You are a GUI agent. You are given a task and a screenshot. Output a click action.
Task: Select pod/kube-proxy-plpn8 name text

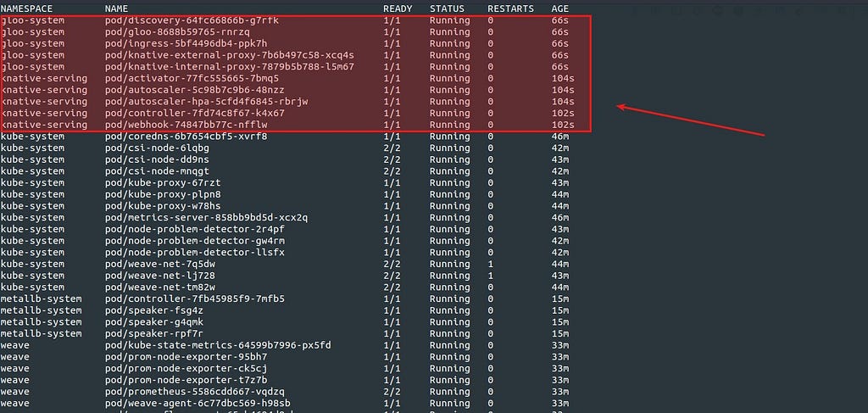point(163,195)
